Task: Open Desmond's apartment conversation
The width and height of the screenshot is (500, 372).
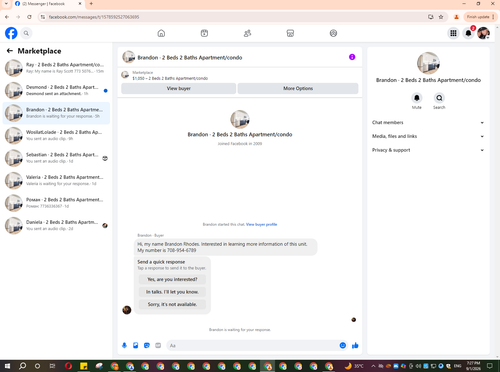Action: click(56, 90)
